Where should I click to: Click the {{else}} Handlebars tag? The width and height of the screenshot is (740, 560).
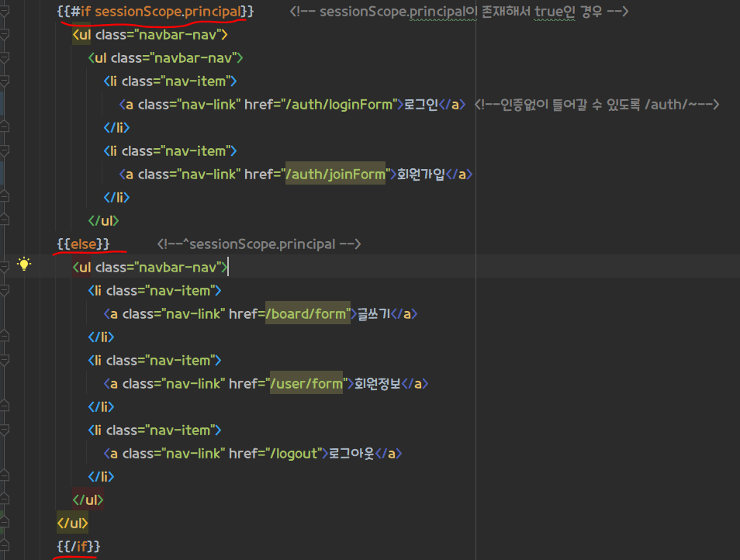[x=83, y=244]
